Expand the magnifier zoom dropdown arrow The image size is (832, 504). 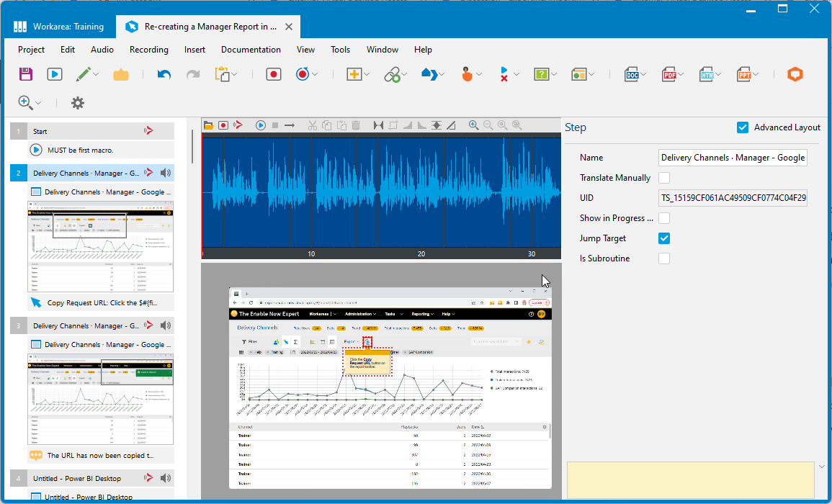tap(39, 103)
